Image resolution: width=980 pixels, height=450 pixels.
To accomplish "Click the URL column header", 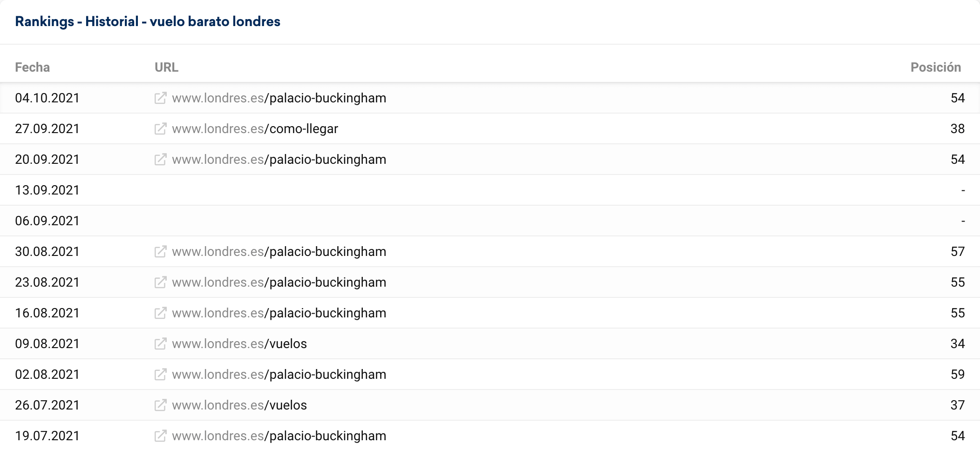I will [166, 67].
